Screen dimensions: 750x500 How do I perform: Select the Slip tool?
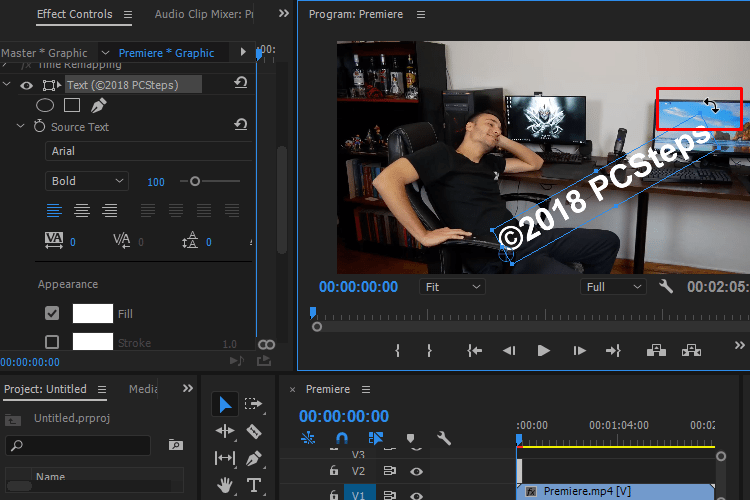tap(225, 458)
